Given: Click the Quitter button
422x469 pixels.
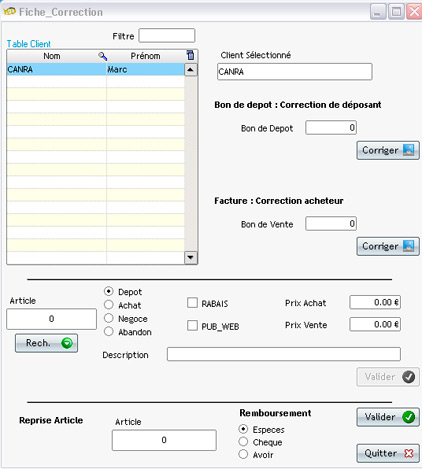Looking at the screenshot, I should pyautogui.click(x=388, y=453).
